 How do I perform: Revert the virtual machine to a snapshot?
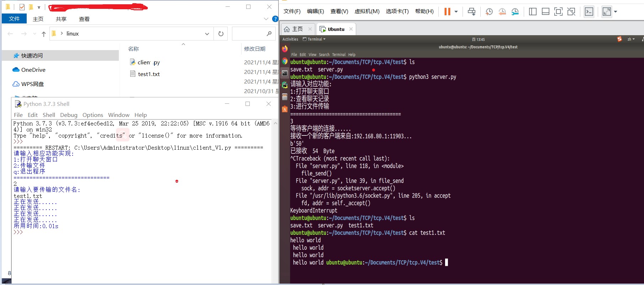coord(502,11)
